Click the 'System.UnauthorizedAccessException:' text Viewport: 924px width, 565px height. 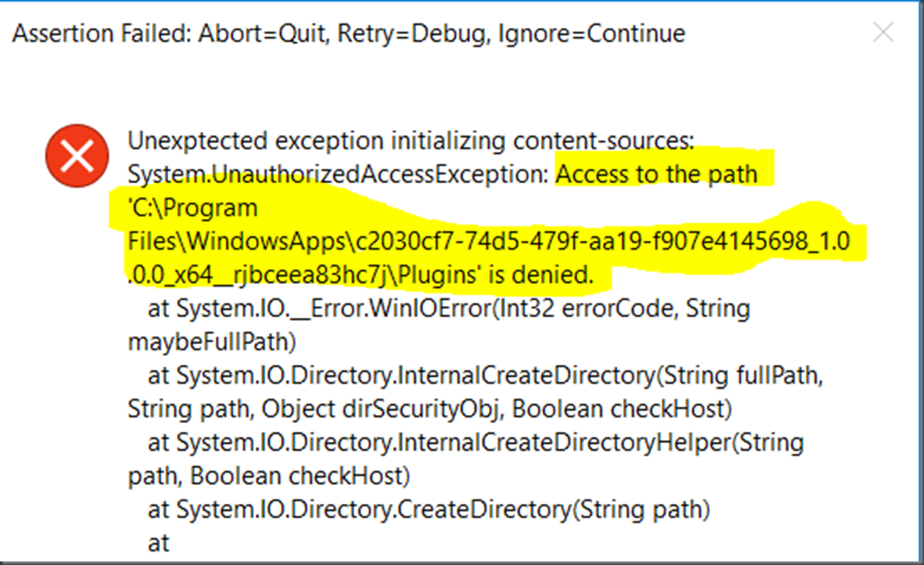click(x=338, y=174)
